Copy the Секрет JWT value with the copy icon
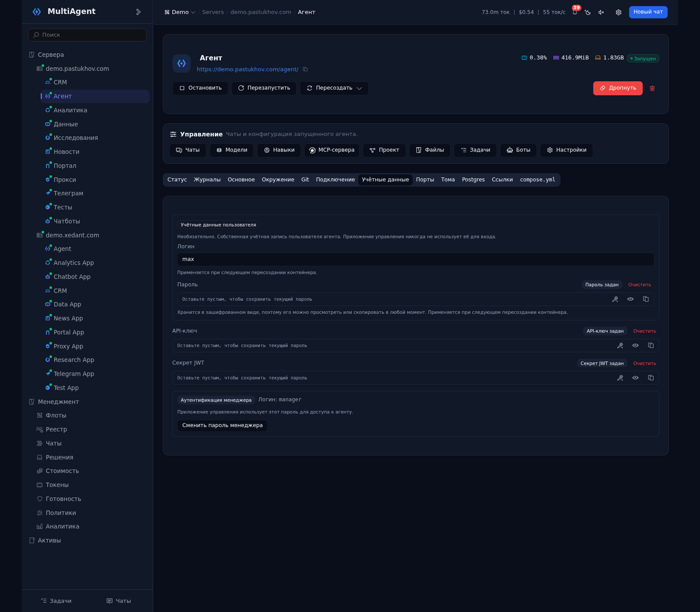Image resolution: width=700 pixels, height=612 pixels. 651,378
